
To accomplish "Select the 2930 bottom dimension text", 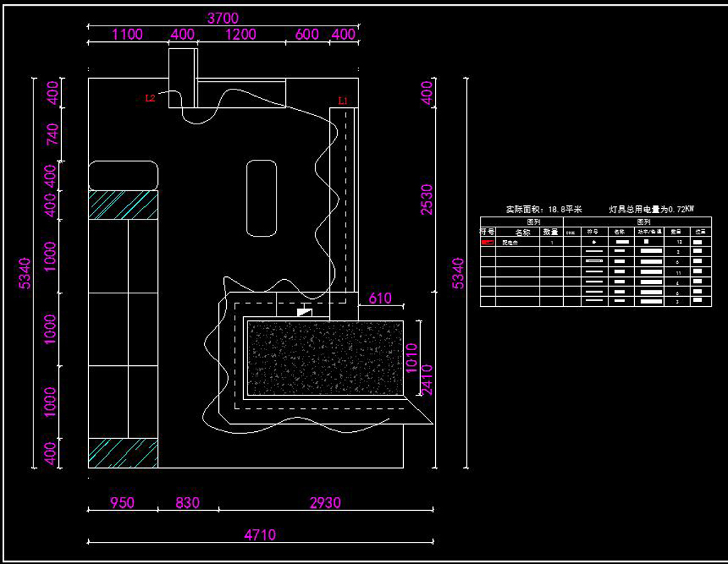I will tap(325, 503).
